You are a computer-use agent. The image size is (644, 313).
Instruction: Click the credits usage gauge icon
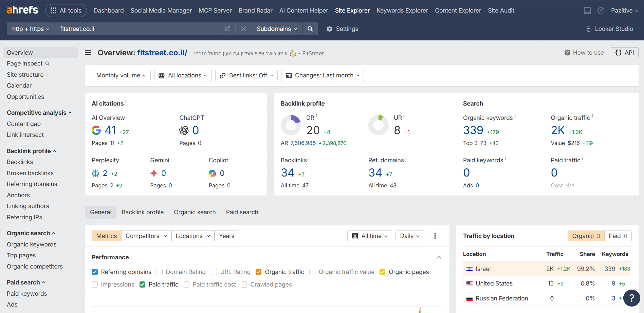[601, 11]
